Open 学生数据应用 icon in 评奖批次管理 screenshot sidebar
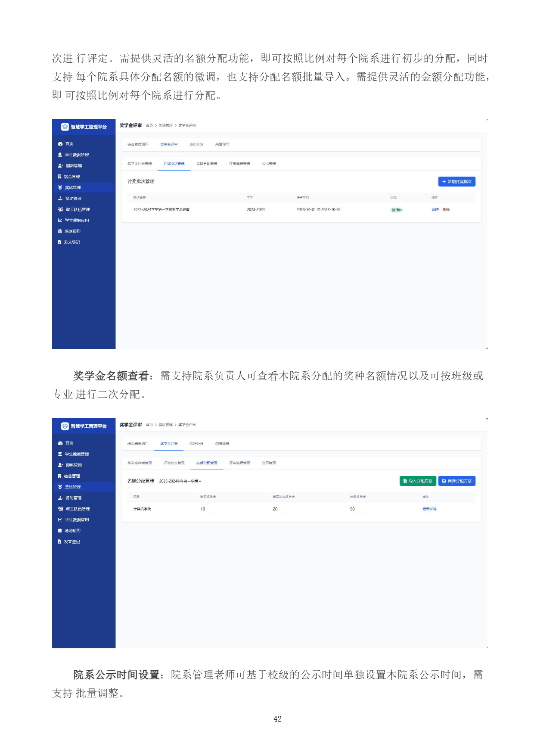The height and width of the screenshot is (756, 534). click(x=60, y=221)
